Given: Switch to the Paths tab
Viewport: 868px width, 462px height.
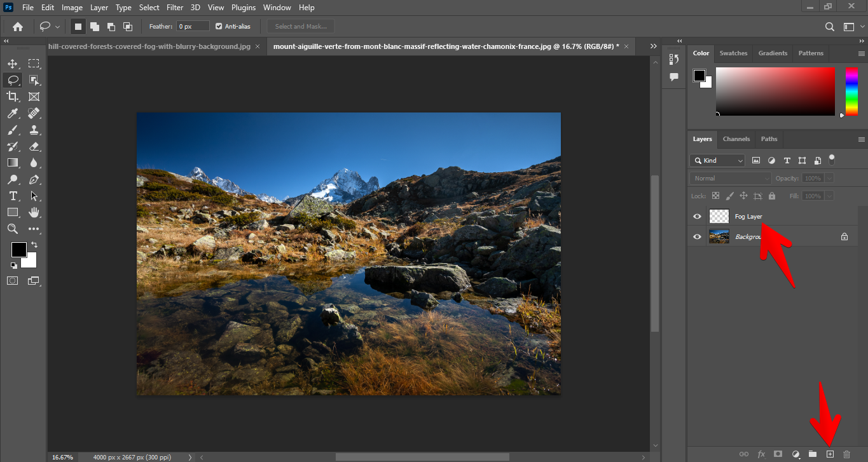Looking at the screenshot, I should click(769, 139).
